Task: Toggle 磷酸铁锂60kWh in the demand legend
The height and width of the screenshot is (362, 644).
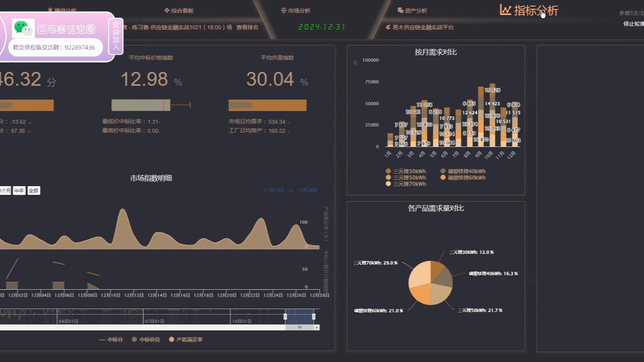Action: pyautogui.click(x=463, y=177)
